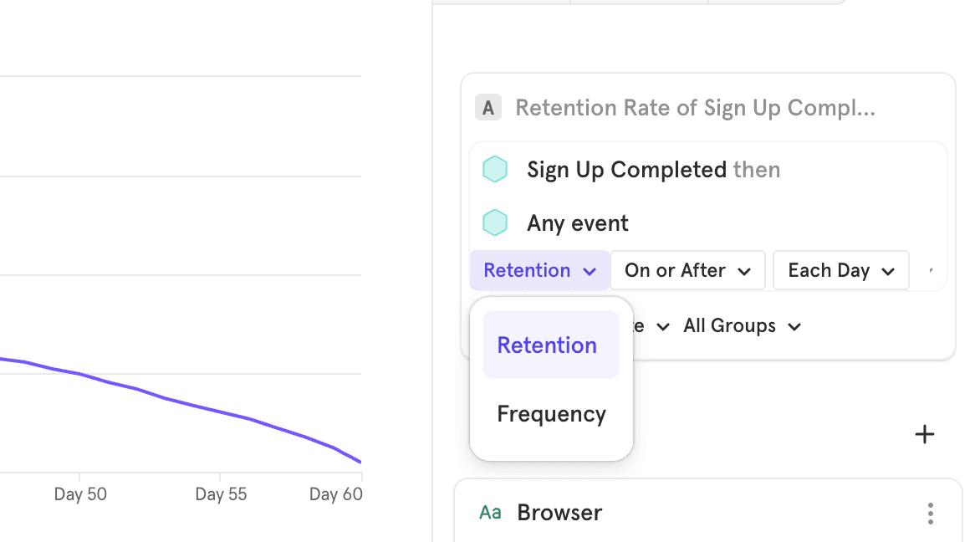Click the Day 55 axis label
The width and height of the screenshot is (980, 542).
221,494
